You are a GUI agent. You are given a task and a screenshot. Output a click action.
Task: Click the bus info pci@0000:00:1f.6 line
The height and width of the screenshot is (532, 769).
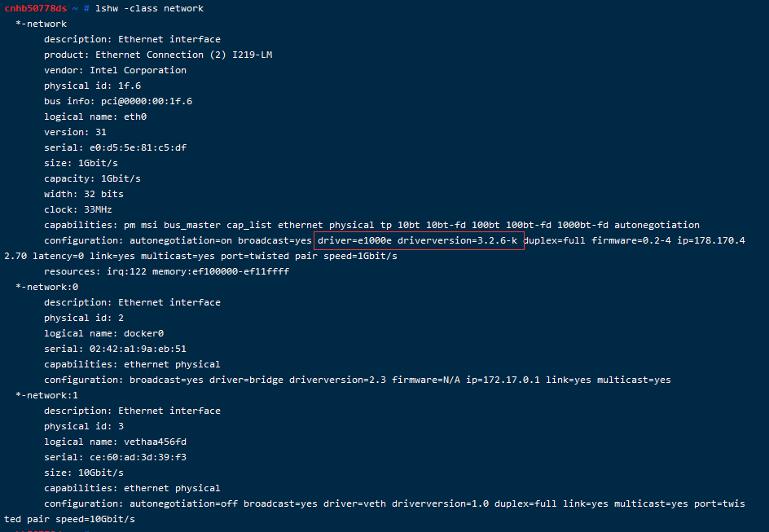(x=118, y=101)
